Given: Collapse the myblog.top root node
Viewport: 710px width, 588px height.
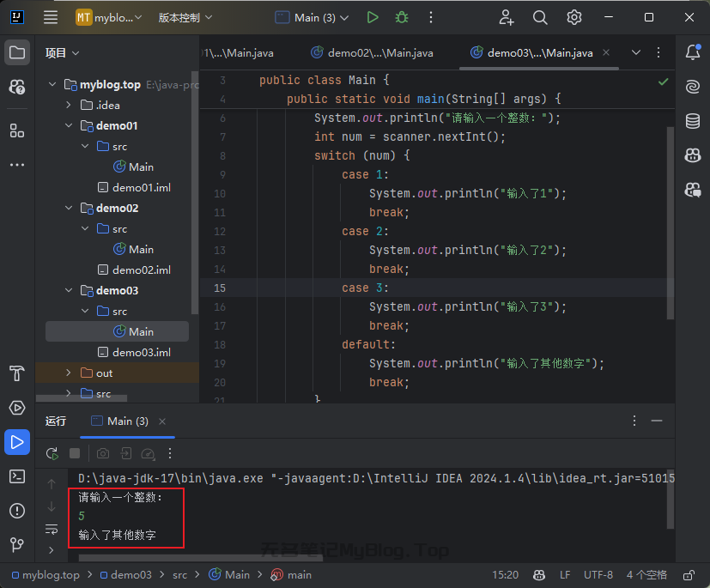Looking at the screenshot, I should (x=52, y=84).
